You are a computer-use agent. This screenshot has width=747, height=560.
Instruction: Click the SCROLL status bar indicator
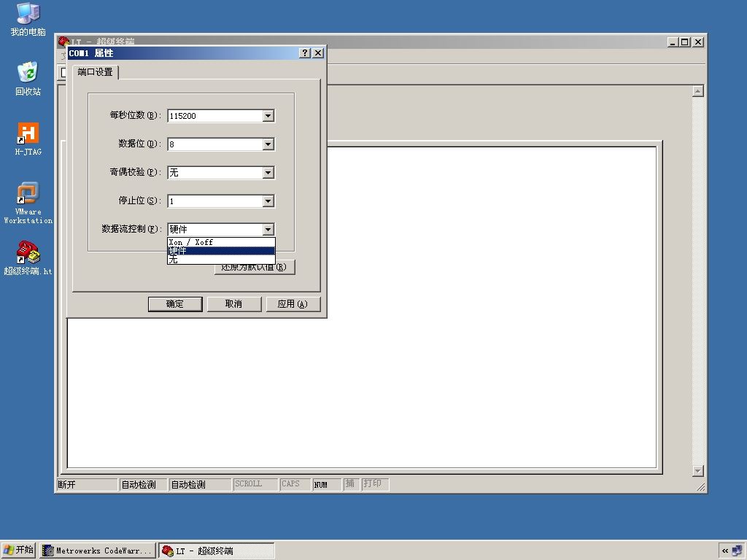tap(255, 484)
